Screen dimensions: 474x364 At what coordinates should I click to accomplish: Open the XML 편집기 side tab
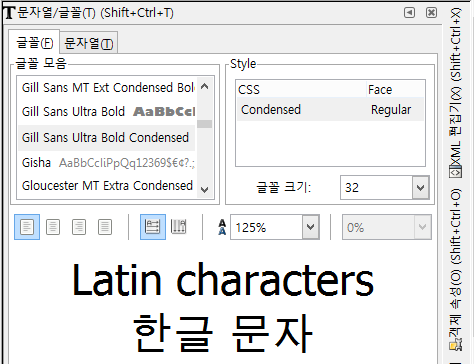click(456, 93)
